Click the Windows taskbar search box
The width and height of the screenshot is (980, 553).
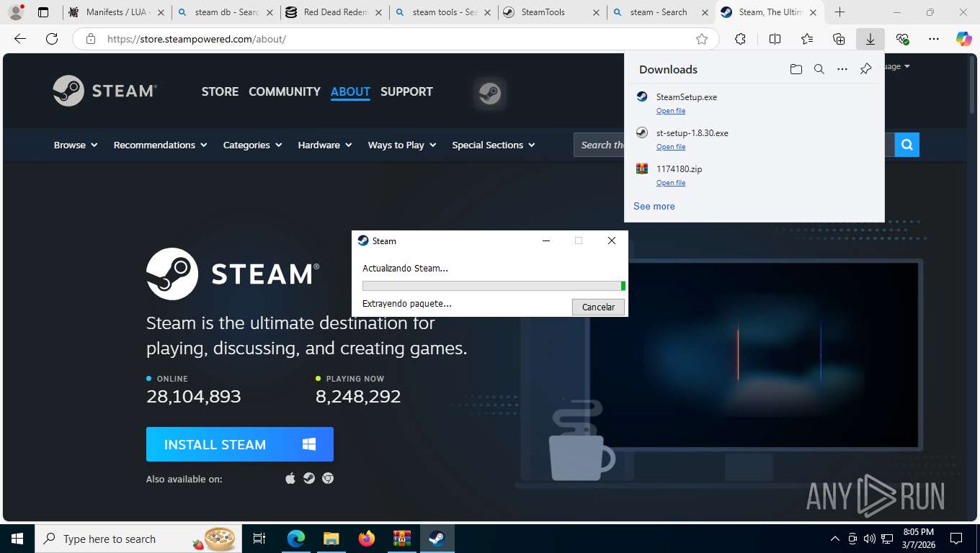[138, 539]
